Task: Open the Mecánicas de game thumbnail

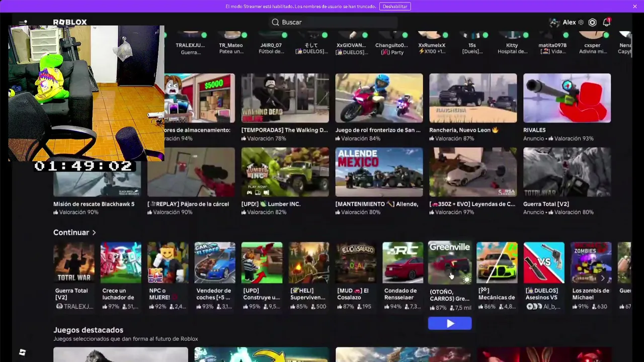Action: click(497, 263)
